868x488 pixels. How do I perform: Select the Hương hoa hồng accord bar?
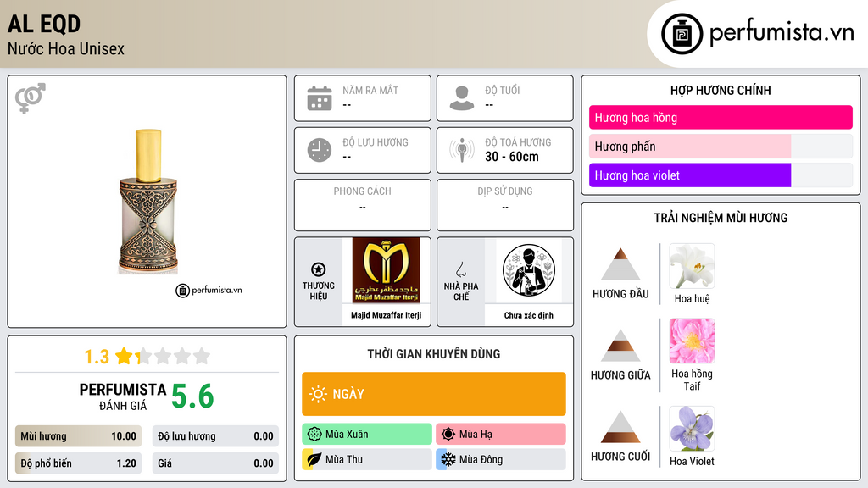721,117
